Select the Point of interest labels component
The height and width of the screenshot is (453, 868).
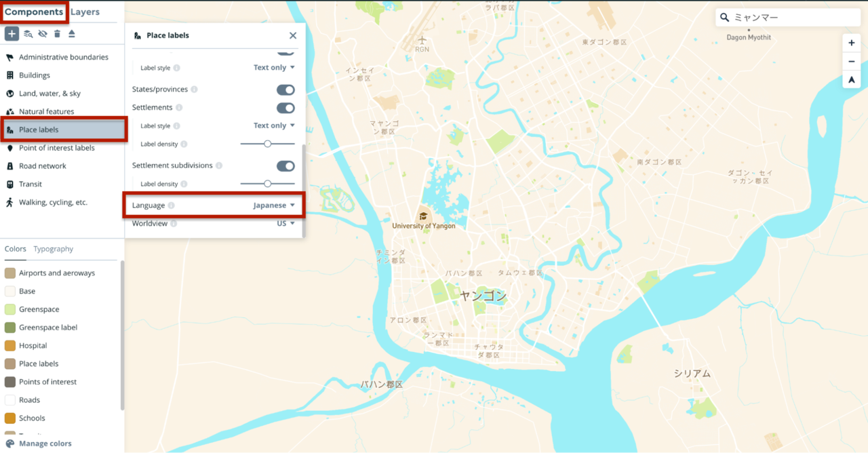[x=62, y=148]
